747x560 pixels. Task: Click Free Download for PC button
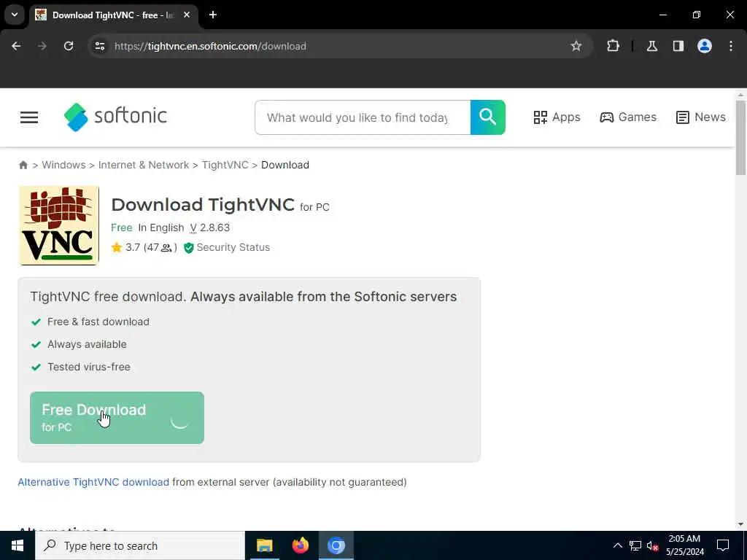[117, 418]
